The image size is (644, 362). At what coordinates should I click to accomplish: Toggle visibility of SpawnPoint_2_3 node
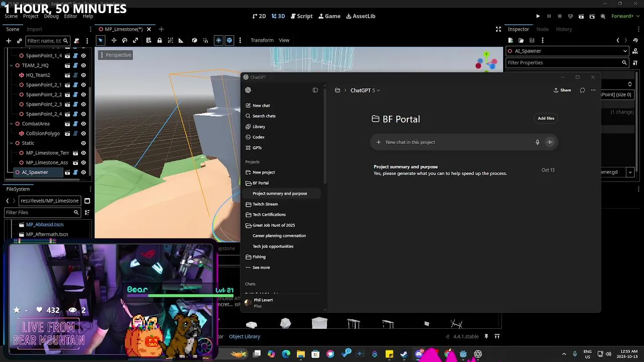(x=84, y=105)
